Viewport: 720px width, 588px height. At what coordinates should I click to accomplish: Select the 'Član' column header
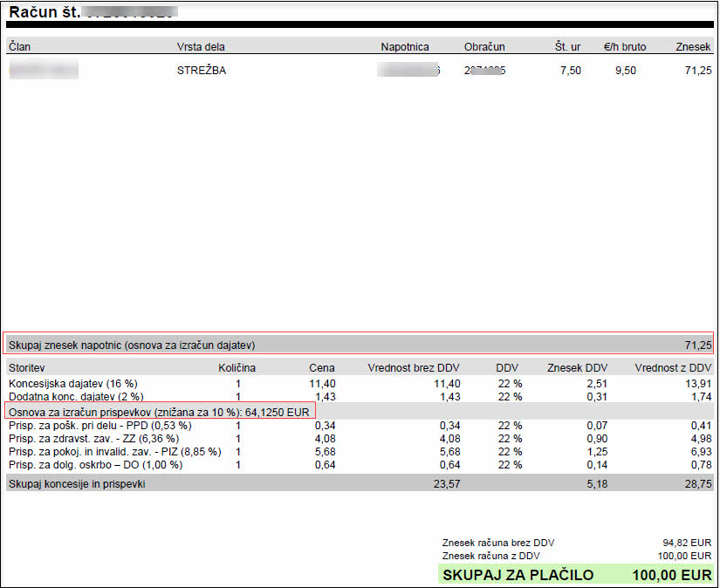(x=20, y=47)
